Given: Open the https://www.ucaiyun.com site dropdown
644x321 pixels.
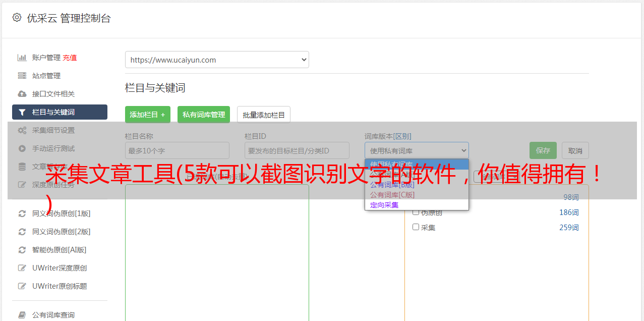Looking at the screenshot, I should (217, 60).
